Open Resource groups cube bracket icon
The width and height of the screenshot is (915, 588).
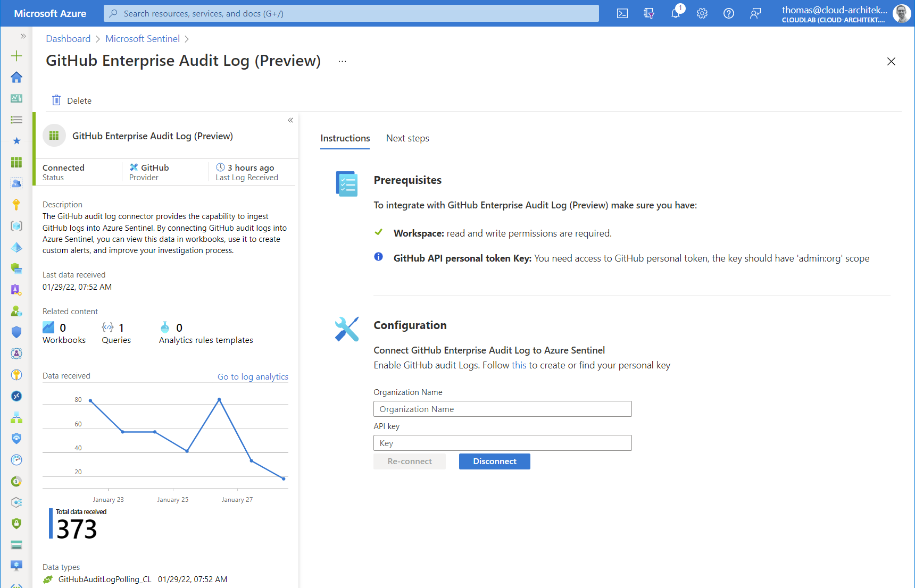[x=16, y=226]
